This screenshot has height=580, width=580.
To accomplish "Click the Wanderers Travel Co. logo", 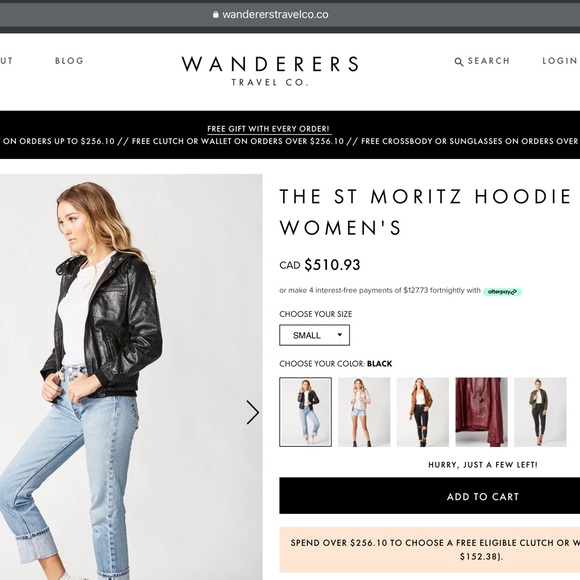I will pyautogui.click(x=270, y=71).
